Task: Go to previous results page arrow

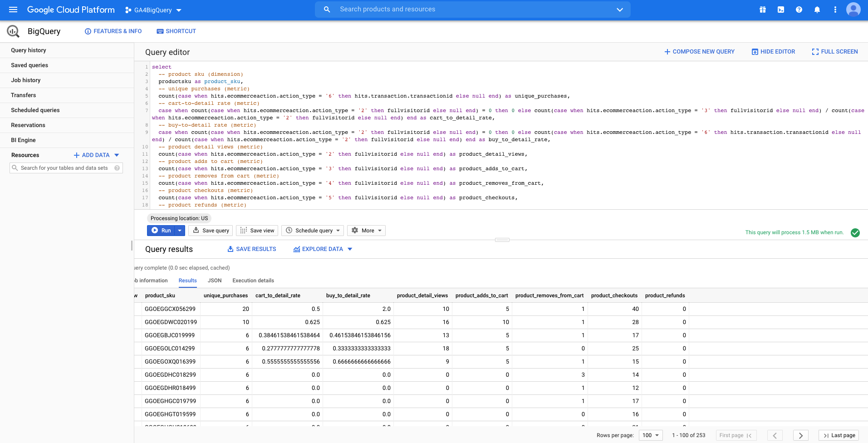Action: pyautogui.click(x=775, y=435)
